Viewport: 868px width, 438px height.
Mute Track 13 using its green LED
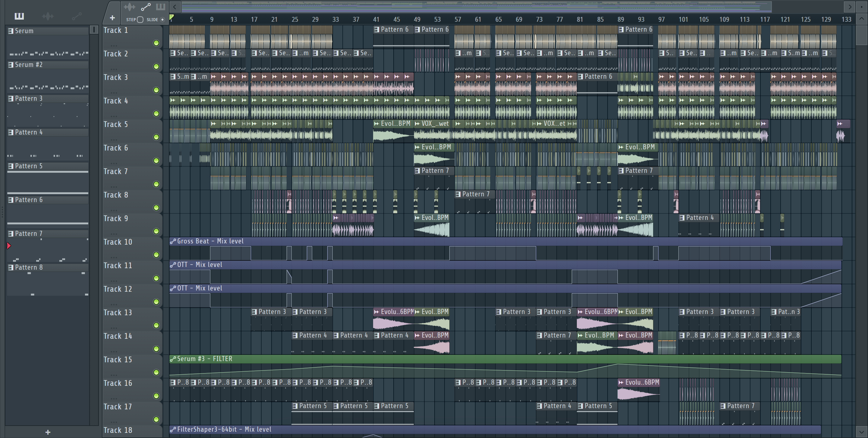(x=156, y=325)
